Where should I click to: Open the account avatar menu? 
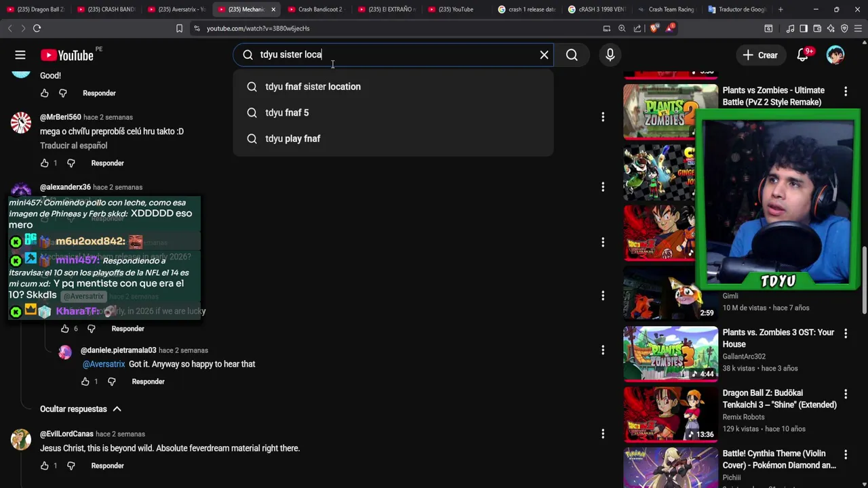pos(835,55)
